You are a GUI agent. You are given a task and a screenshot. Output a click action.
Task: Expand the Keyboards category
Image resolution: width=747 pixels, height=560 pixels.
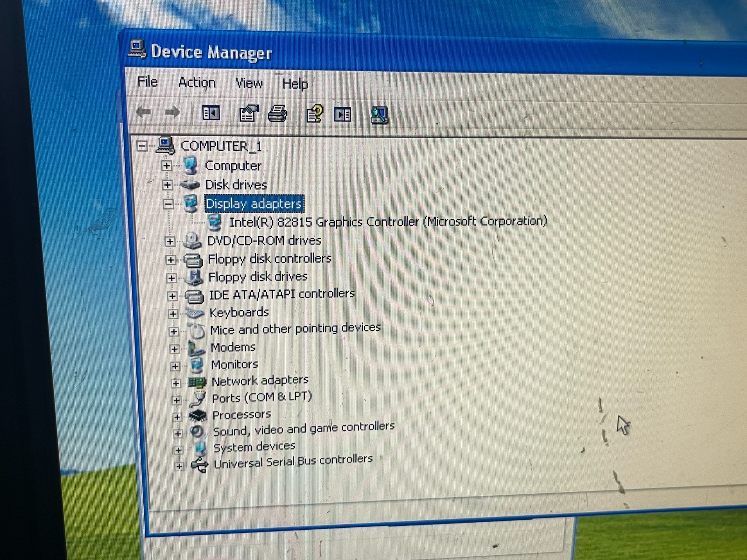pos(173,314)
